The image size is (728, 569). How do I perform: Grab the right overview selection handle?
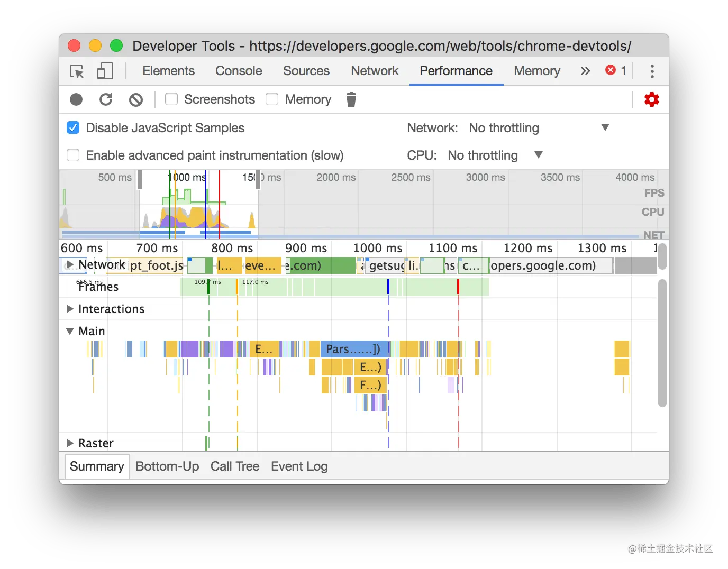pyautogui.click(x=259, y=179)
